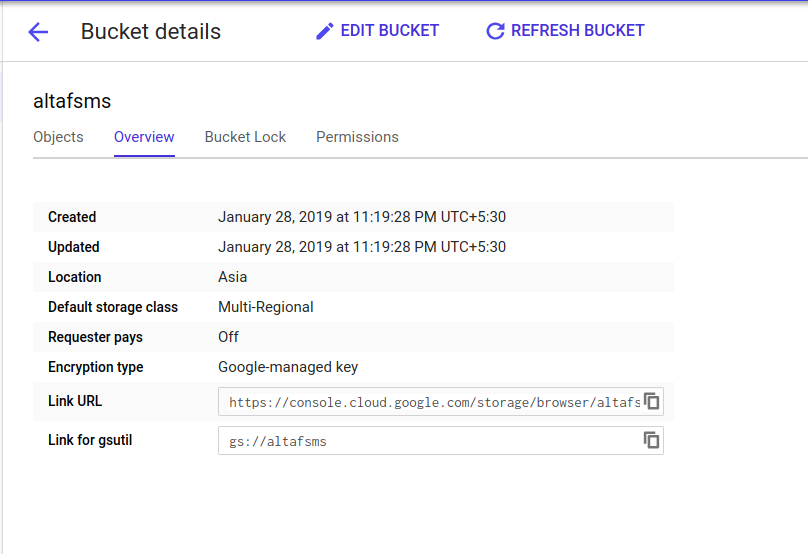Click the Multi-Regional storage class value

coord(266,307)
